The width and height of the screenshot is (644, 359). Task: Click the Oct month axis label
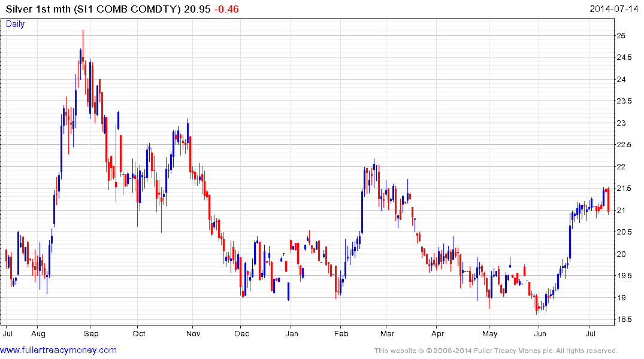[x=139, y=333]
